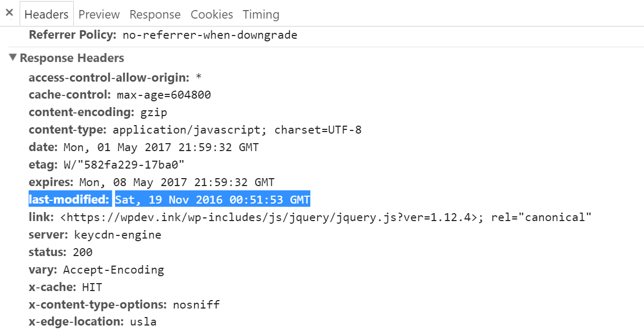Click the expires header date value
Image resolution: width=644 pixels, height=334 pixels.
176,182
